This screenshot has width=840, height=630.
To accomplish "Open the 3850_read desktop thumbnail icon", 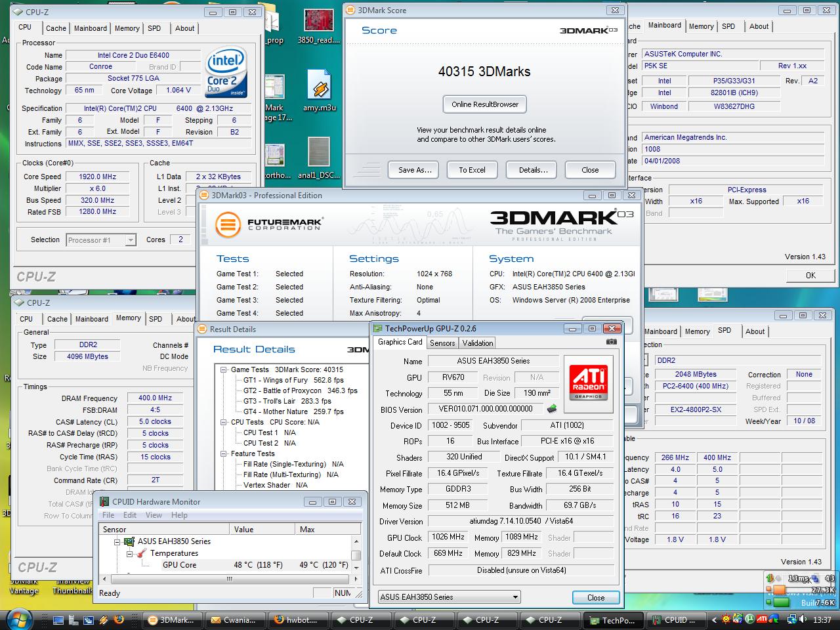I will pos(320,26).
